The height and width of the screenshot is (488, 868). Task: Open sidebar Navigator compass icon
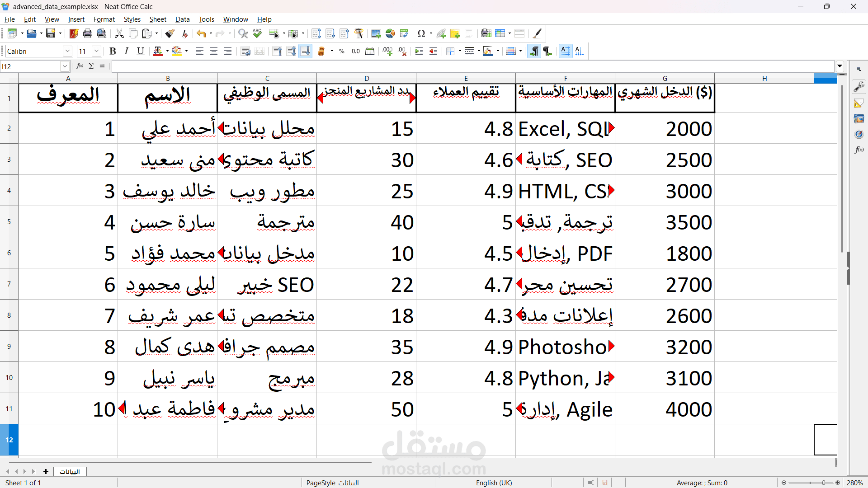(859, 134)
